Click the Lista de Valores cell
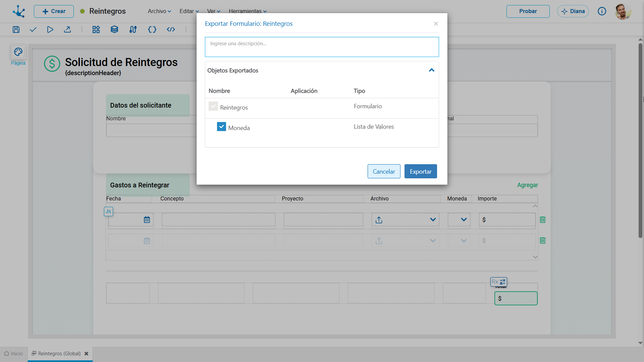Viewport: 644px width, 362px height. [374, 127]
